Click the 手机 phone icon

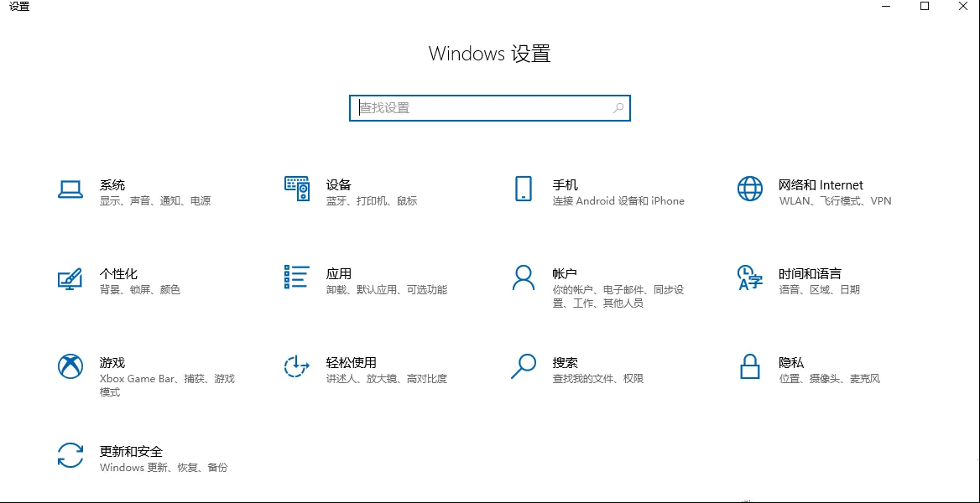[523, 188]
